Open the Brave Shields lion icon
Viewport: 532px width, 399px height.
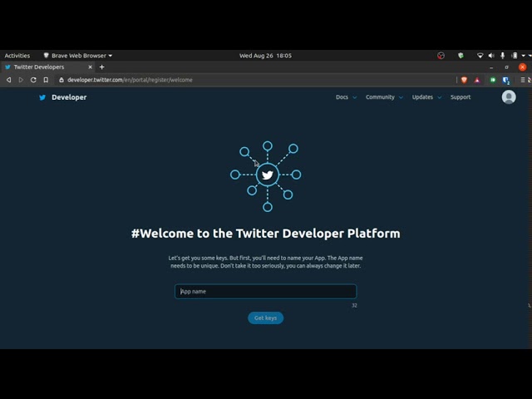coord(464,80)
